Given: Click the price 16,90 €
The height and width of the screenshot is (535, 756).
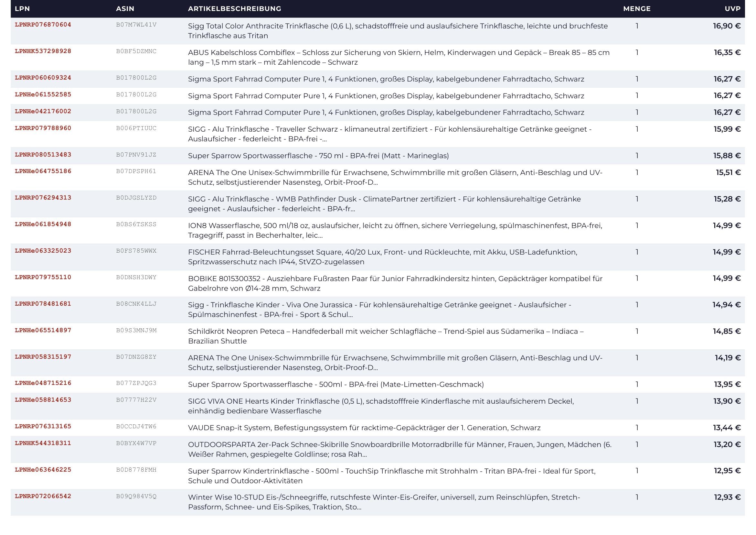Looking at the screenshot, I should coord(727,26).
